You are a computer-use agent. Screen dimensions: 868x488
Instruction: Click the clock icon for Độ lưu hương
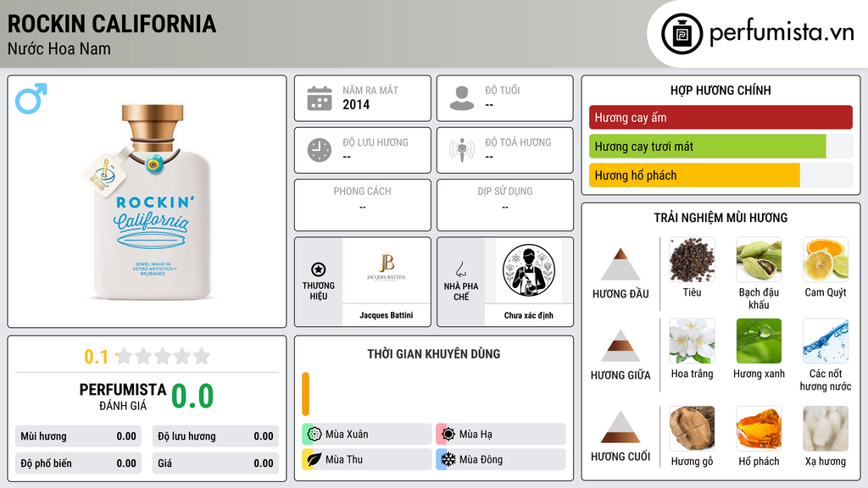click(320, 150)
